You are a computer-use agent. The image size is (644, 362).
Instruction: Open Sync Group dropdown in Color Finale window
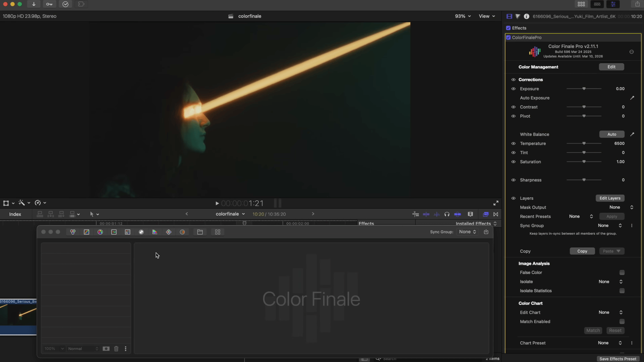[467, 232]
